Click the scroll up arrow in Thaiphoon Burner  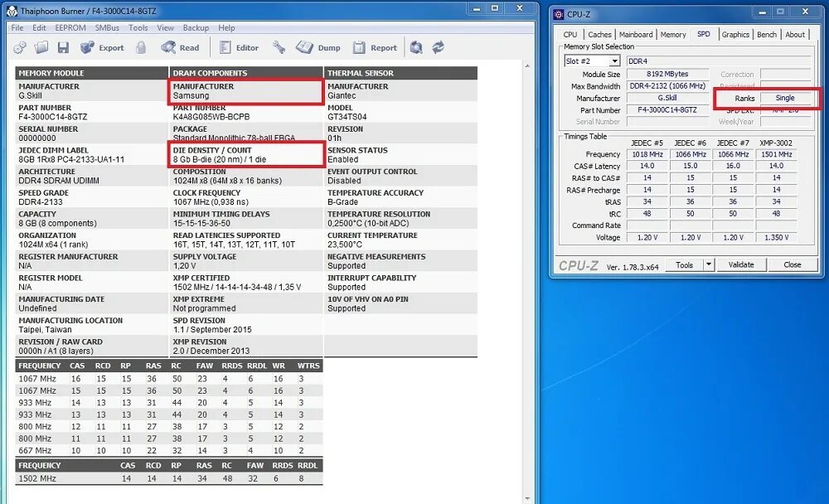click(527, 66)
